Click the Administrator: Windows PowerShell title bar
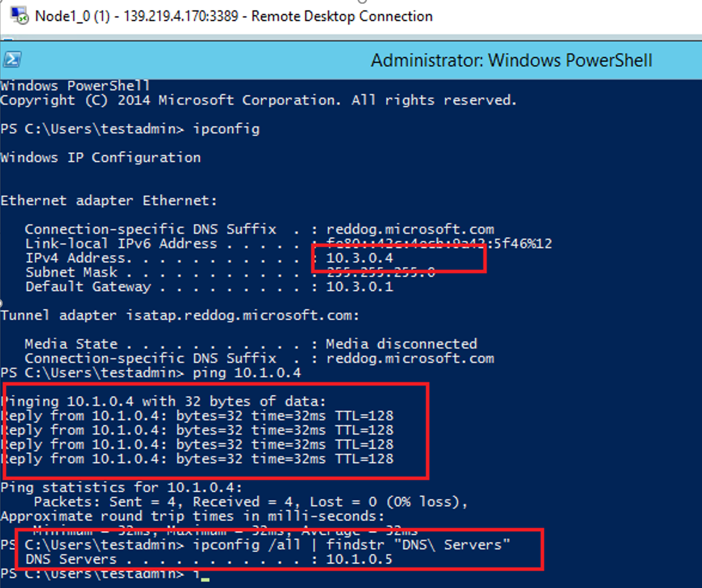This screenshot has width=702, height=588. pyautogui.click(x=511, y=60)
